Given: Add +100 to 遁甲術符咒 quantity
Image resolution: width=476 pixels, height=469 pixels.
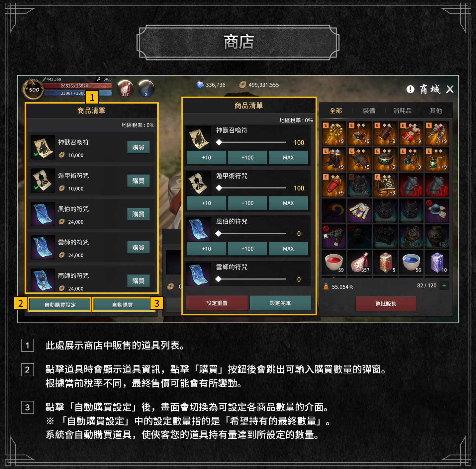Looking at the screenshot, I should [247, 203].
